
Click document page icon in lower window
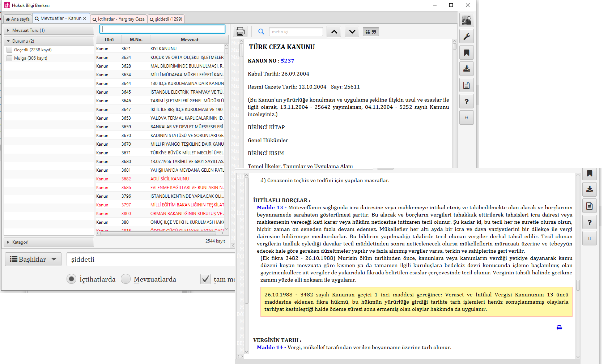590,206
